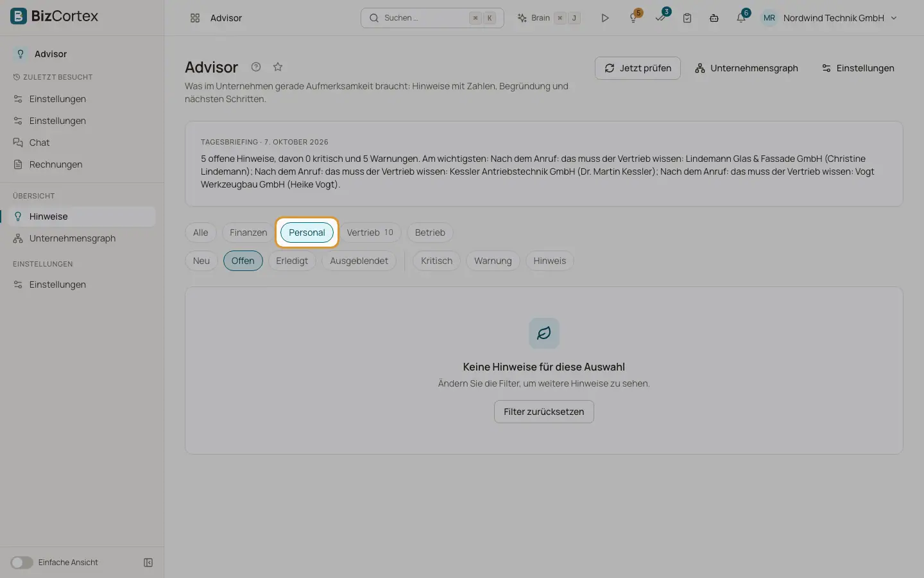Click the help question mark next to Advisor
Image resolution: width=924 pixels, height=578 pixels.
coord(256,67)
